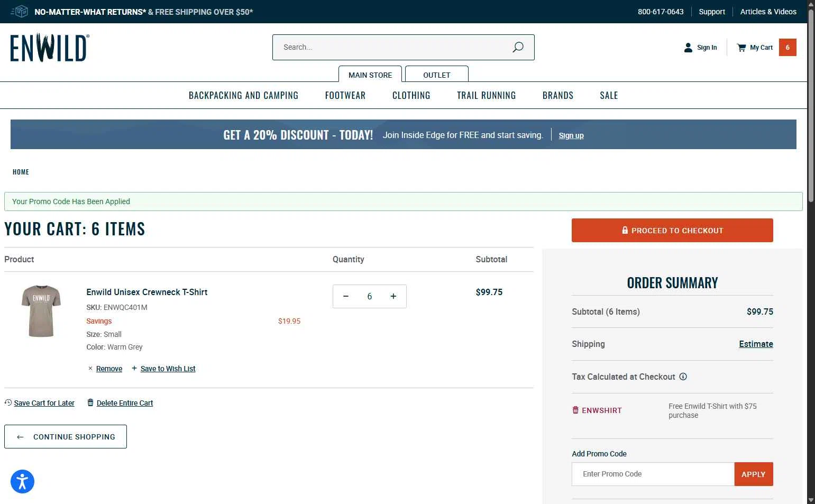Click Save to Wish List link
815x504 pixels.
(x=168, y=369)
